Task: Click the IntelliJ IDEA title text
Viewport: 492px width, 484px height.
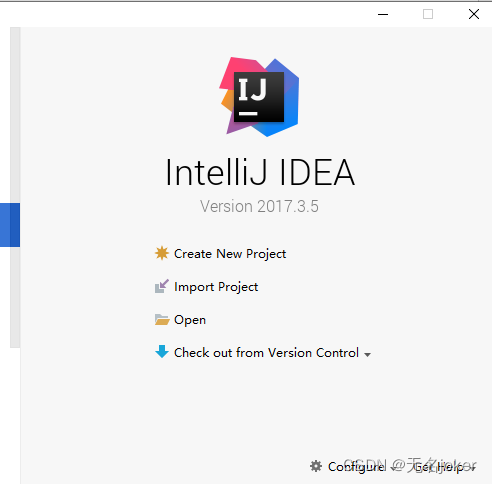Action: pos(260,172)
